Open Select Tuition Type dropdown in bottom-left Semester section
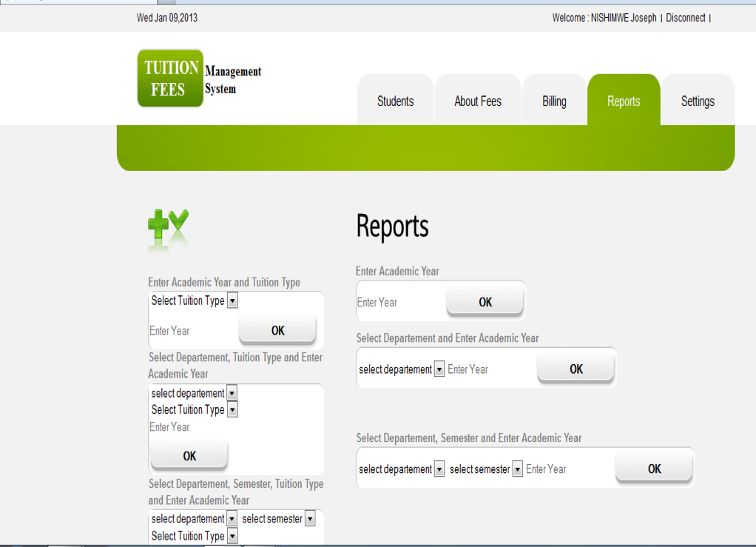756x547 pixels. coord(194,536)
